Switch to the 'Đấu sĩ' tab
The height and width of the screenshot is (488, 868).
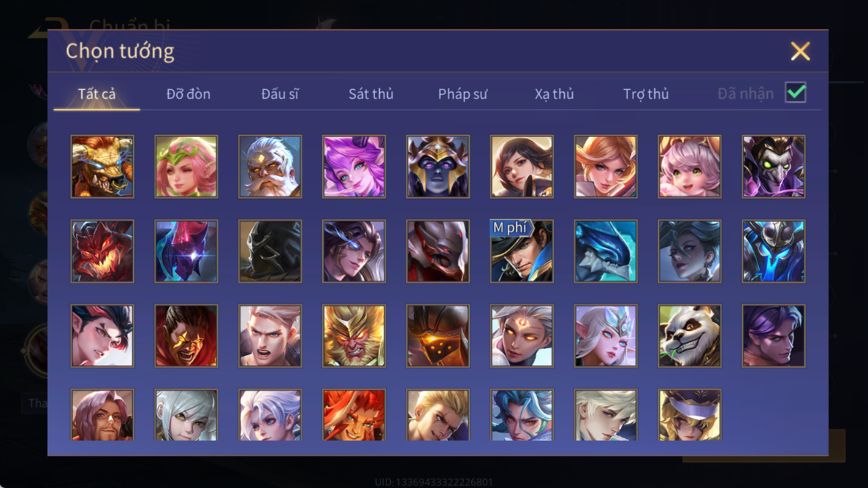click(280, 94)
